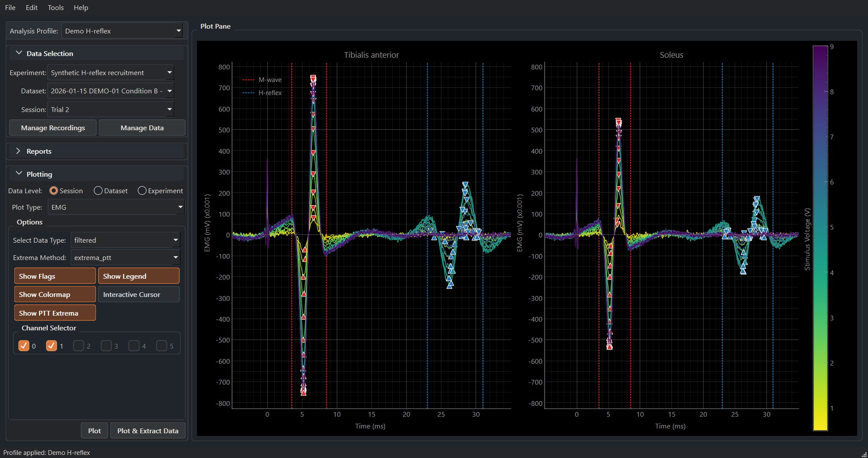This screenshot has width=868, height=458.
Task: Open the Session dropdown showing Trial 2
Action: pyautogui.click(x=111, y=109)
